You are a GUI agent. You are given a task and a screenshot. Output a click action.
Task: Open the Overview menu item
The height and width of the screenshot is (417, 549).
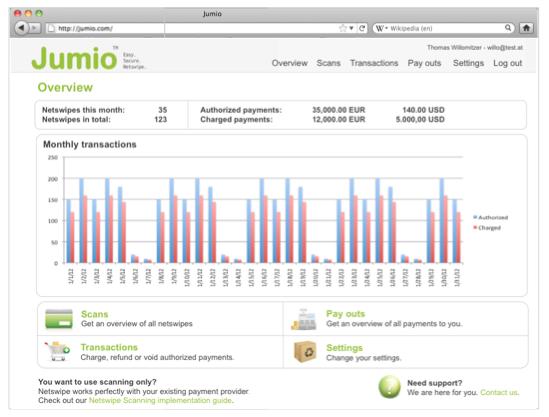(290, 63)
